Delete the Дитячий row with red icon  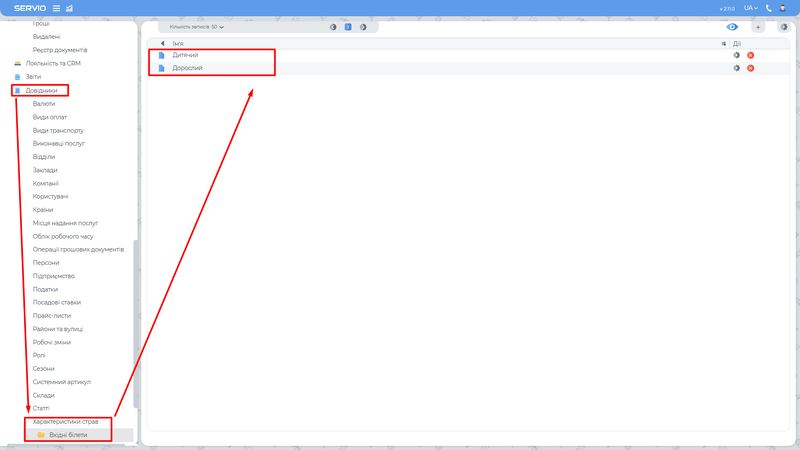click(x=750, y=55)
